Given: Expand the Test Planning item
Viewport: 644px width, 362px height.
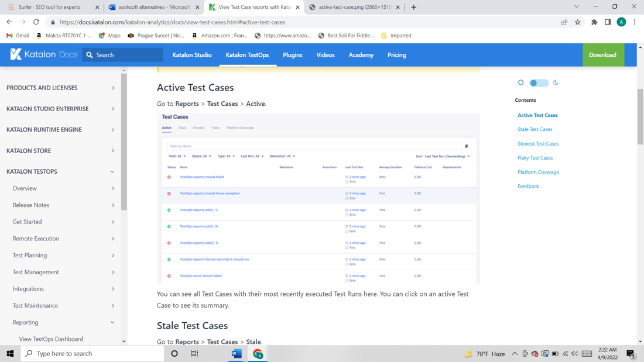Looking at the screenshot, I should click(x=63, y=256).
